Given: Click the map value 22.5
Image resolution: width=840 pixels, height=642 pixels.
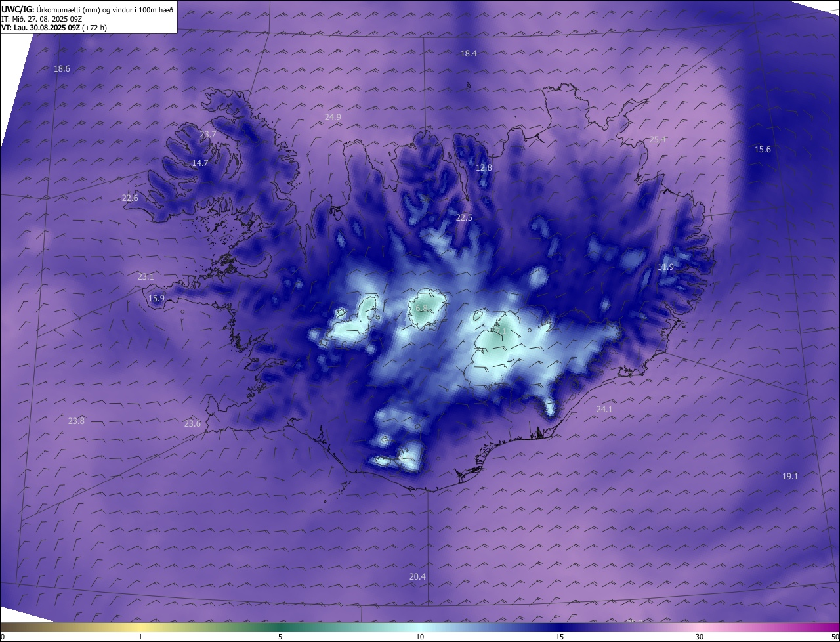Looking at the screenshot, I should click(464, 217).
